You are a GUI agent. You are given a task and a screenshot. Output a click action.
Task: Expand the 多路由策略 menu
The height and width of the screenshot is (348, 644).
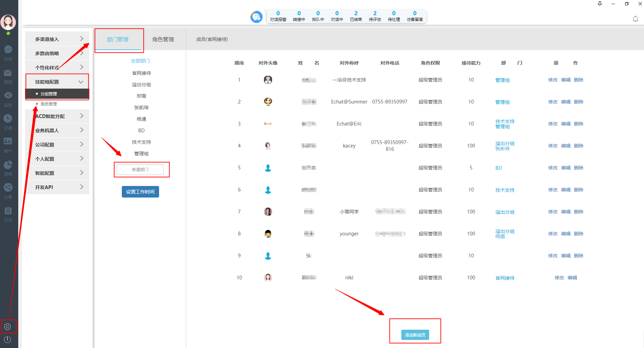point(57,53)
